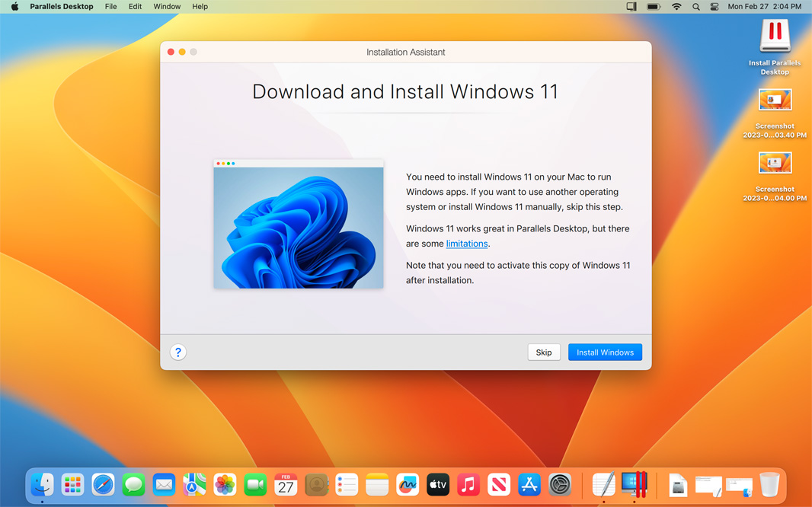
Task: Open System Settings from the Dock
Action: 560,484
